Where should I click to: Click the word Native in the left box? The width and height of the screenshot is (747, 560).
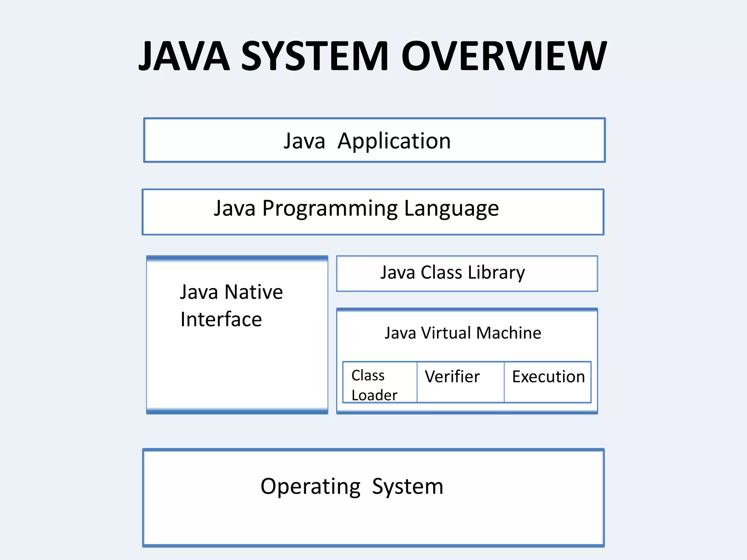254,292
